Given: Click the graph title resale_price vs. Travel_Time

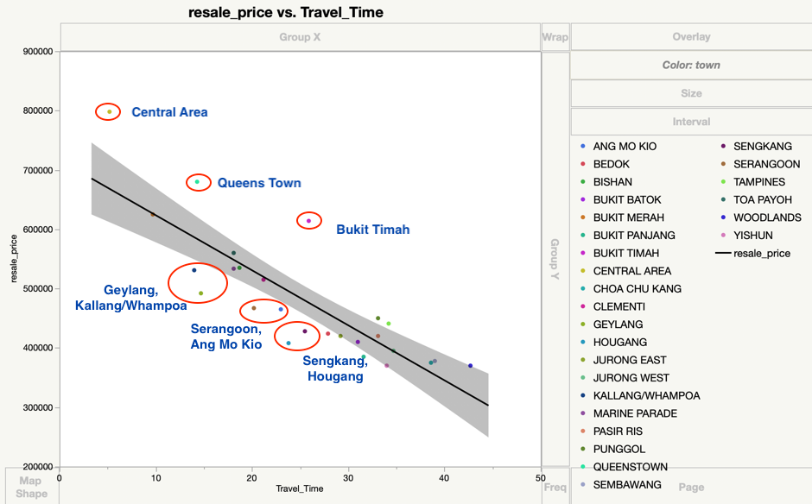Looking at the screenshot, I should [285, 13].
